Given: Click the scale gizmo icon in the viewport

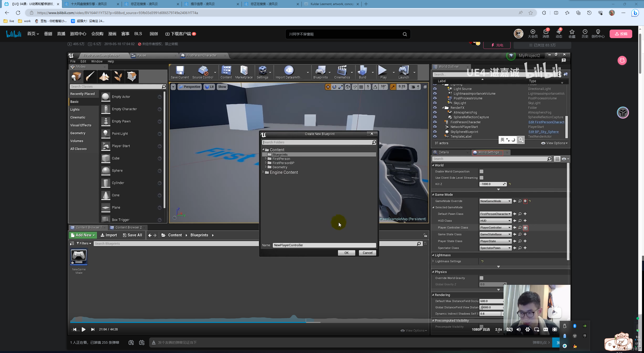Looking at the screenshot, I should point(341,87).
